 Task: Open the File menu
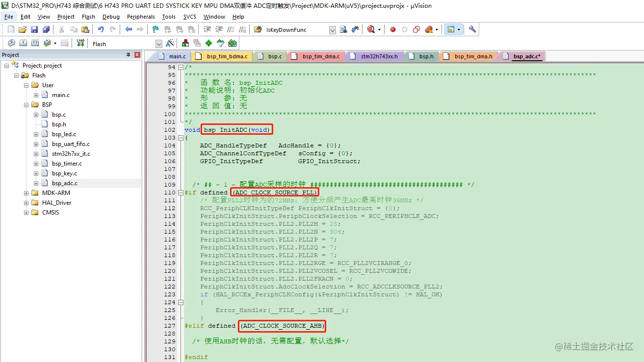[x=9, y=17]
